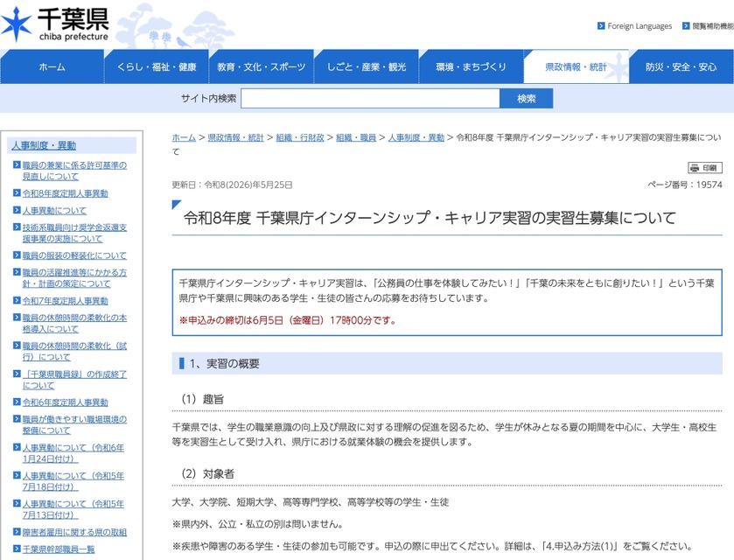This screenshot has height=560, width=734.
Task: Open 職員の活躍推進等にかかる方針 link
Action: [74, 277]
